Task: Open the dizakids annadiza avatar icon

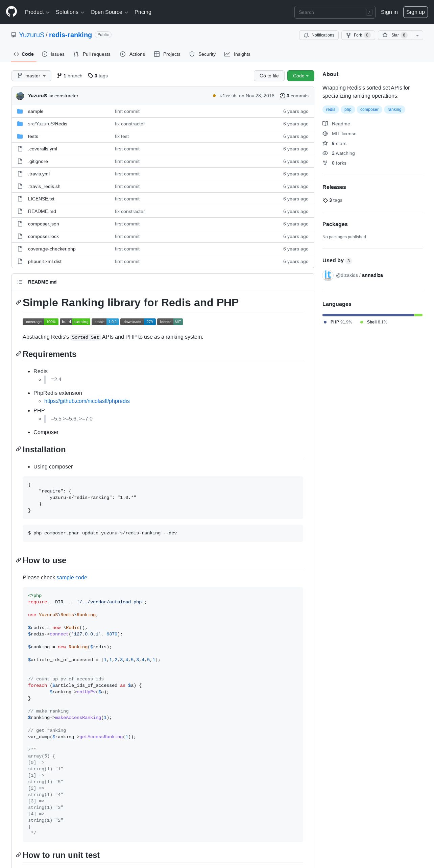Action: pos(328,275)
